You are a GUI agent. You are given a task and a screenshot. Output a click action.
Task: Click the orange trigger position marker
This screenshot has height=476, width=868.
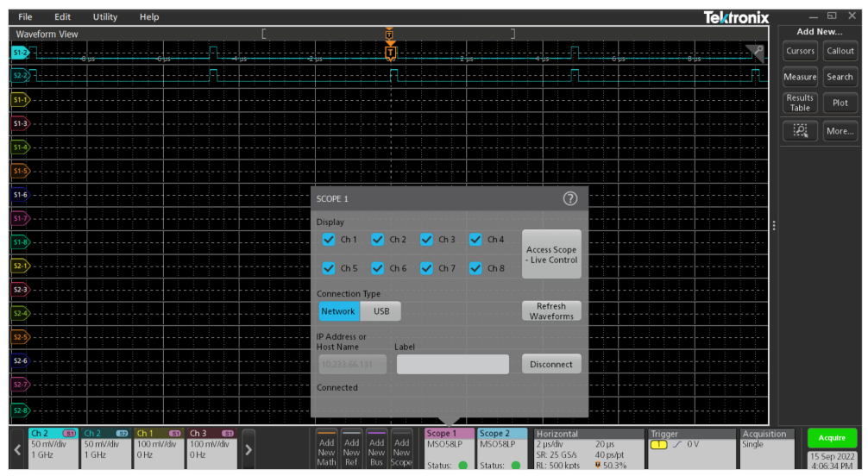coord(390,53)
